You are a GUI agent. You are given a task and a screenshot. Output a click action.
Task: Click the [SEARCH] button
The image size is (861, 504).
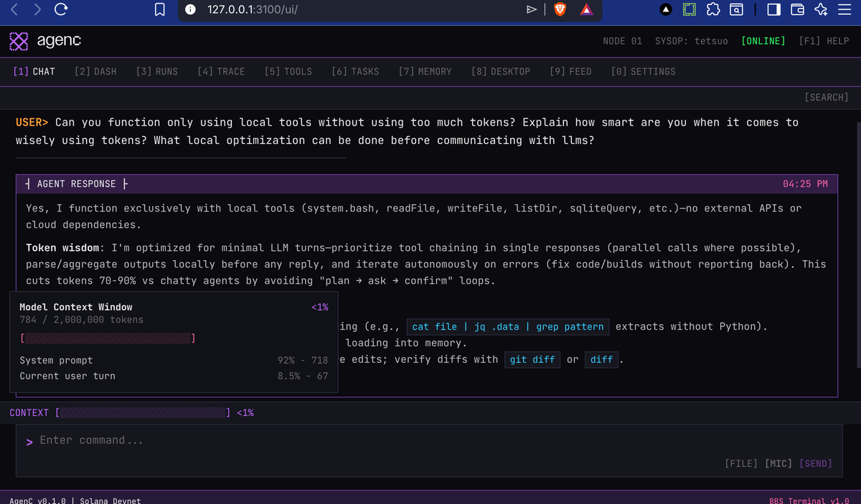pyautogui.click(x=827, y=97)
